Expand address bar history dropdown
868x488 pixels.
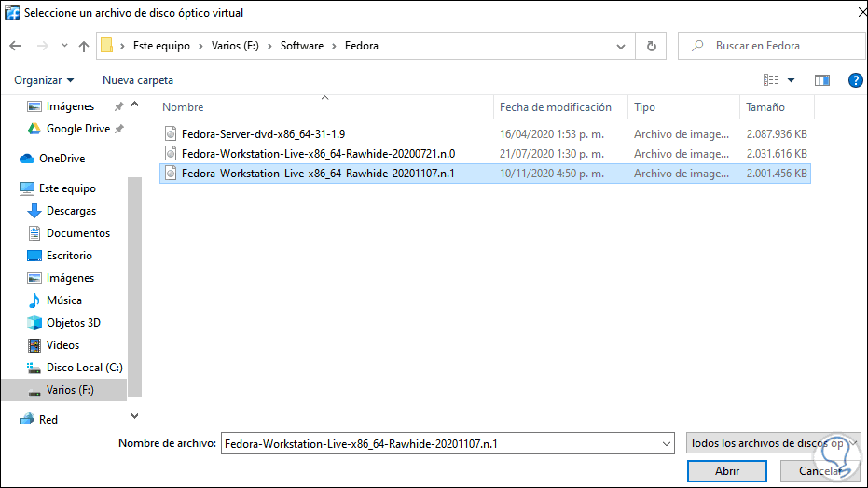click(621, 47)
